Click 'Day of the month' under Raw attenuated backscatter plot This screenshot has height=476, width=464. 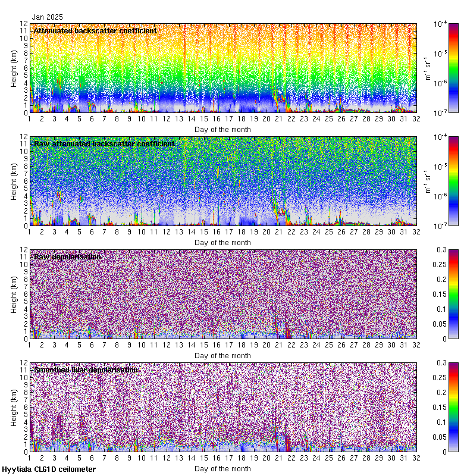pyautogui.click(x=222, y=243)
